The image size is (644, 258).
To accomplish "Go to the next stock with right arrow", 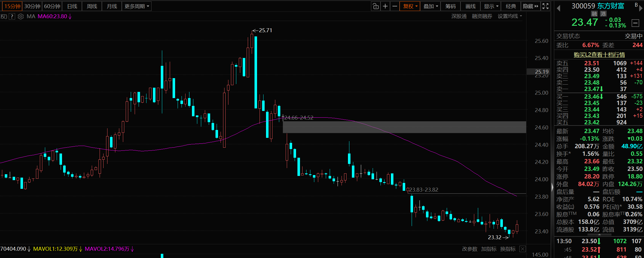I will (641, 8).
